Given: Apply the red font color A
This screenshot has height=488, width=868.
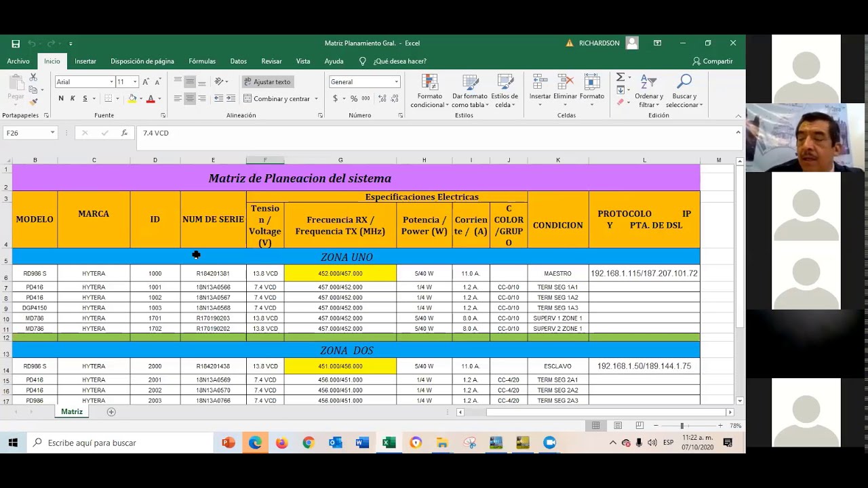Looking at the screenshot, I should click(x=151, y=98).
